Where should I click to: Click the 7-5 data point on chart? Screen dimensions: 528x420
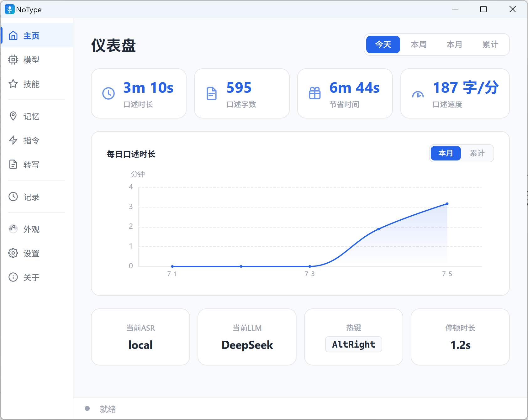[447, 204]
